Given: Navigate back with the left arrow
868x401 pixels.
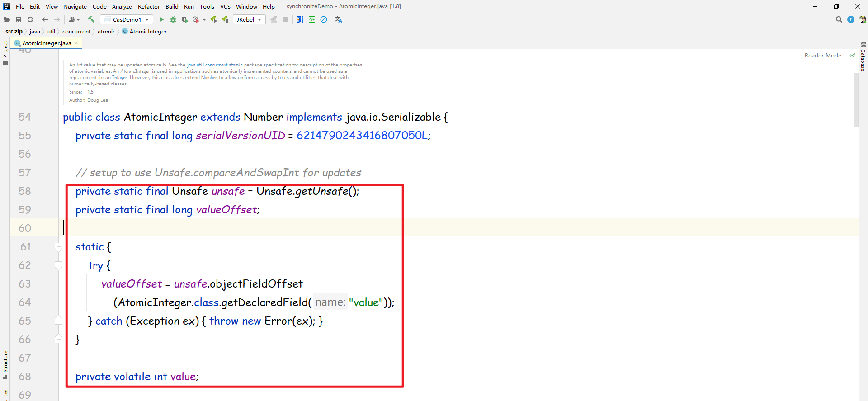Looking at the screenshot, I should 45,19.
